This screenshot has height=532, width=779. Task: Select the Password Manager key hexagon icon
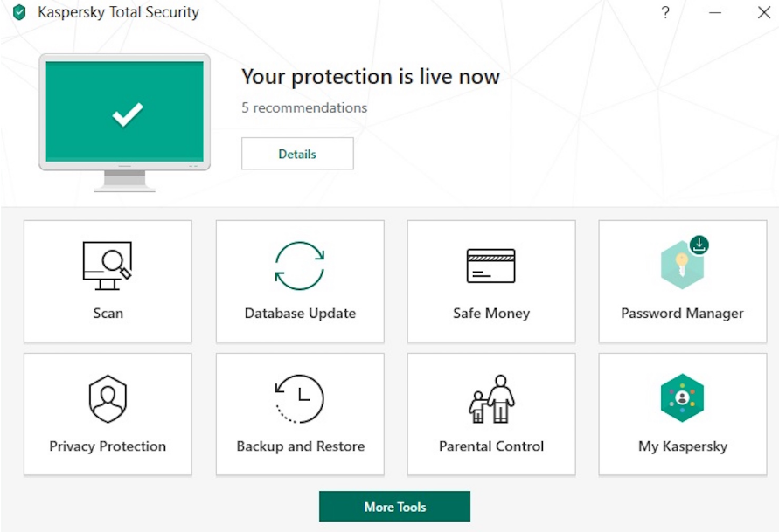[x=682, y=266]
